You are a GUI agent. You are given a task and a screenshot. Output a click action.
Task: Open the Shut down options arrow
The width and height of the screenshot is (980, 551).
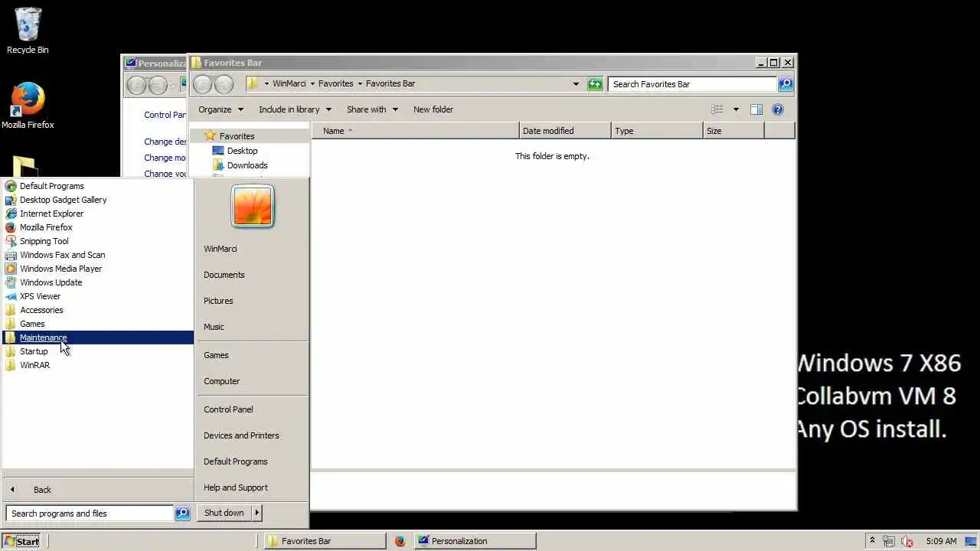pos(257,513)
